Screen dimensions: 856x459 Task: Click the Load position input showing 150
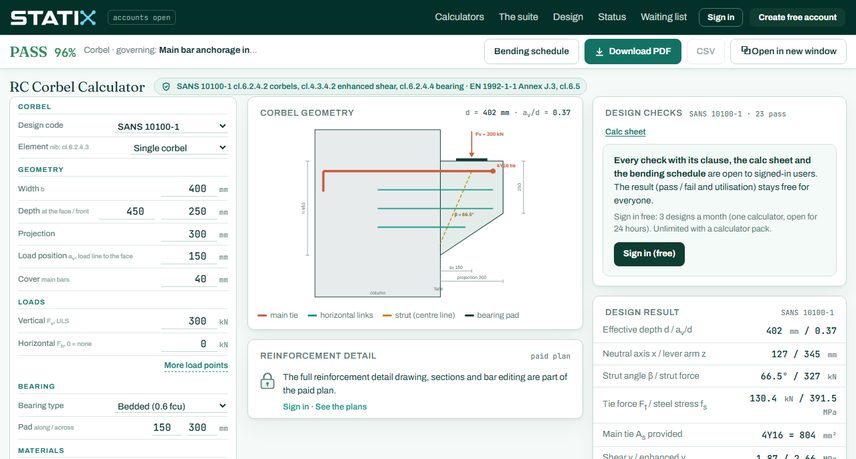(189, 257)
